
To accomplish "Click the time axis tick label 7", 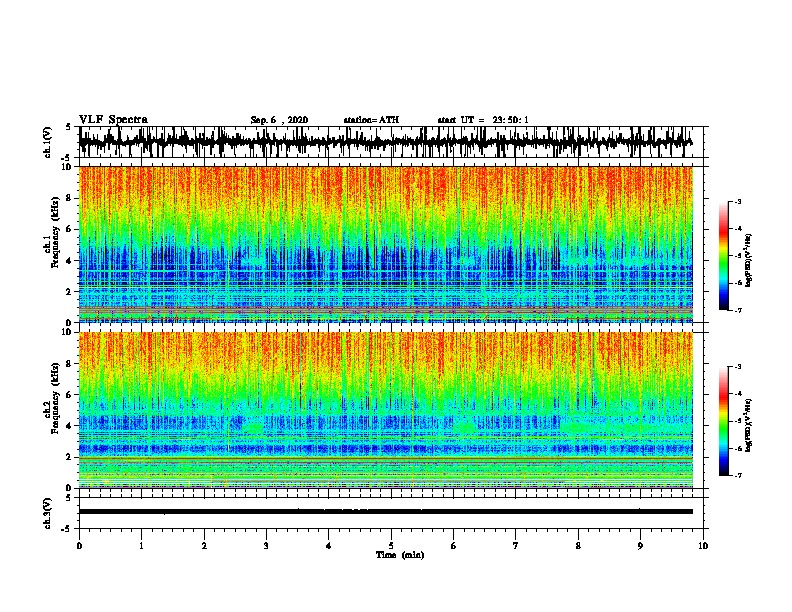I will point(516,546).
